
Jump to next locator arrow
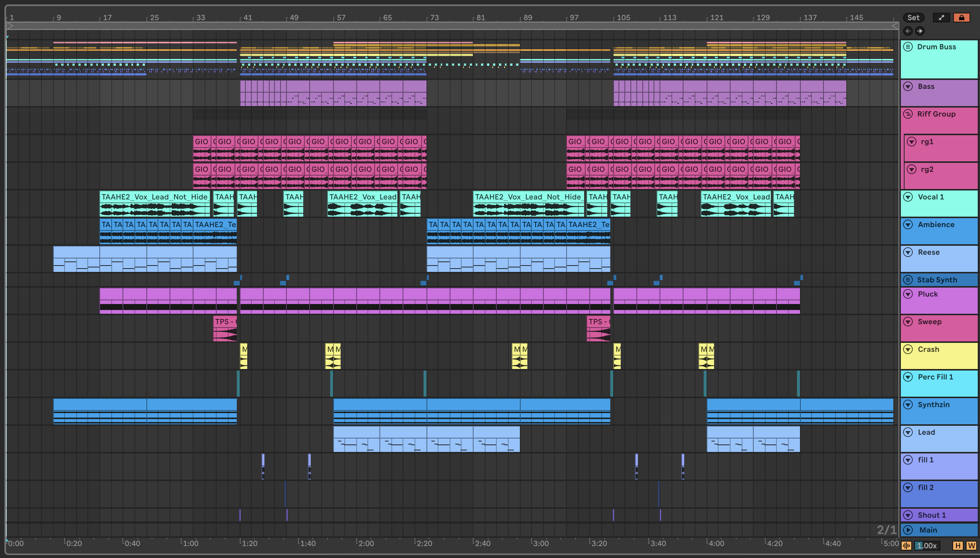coord(919,31)
